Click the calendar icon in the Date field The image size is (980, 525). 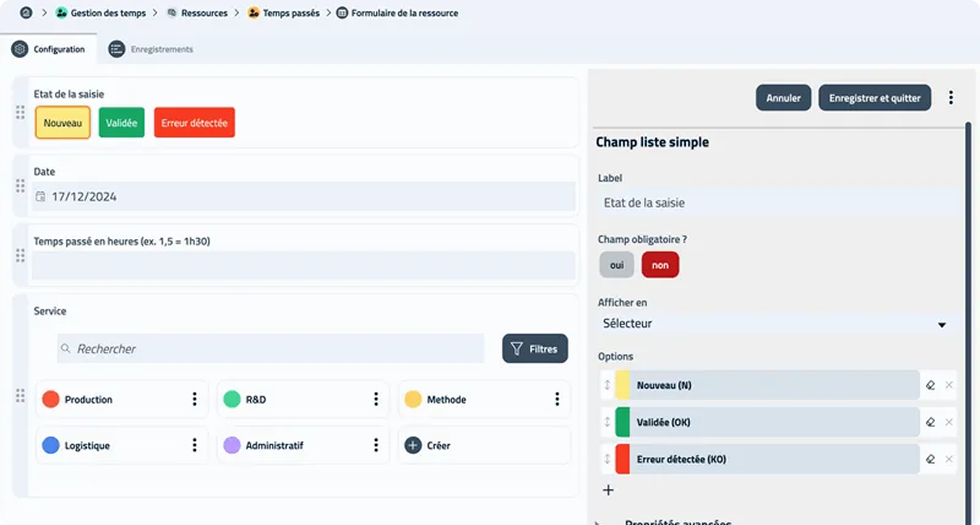tap(40, 196)
